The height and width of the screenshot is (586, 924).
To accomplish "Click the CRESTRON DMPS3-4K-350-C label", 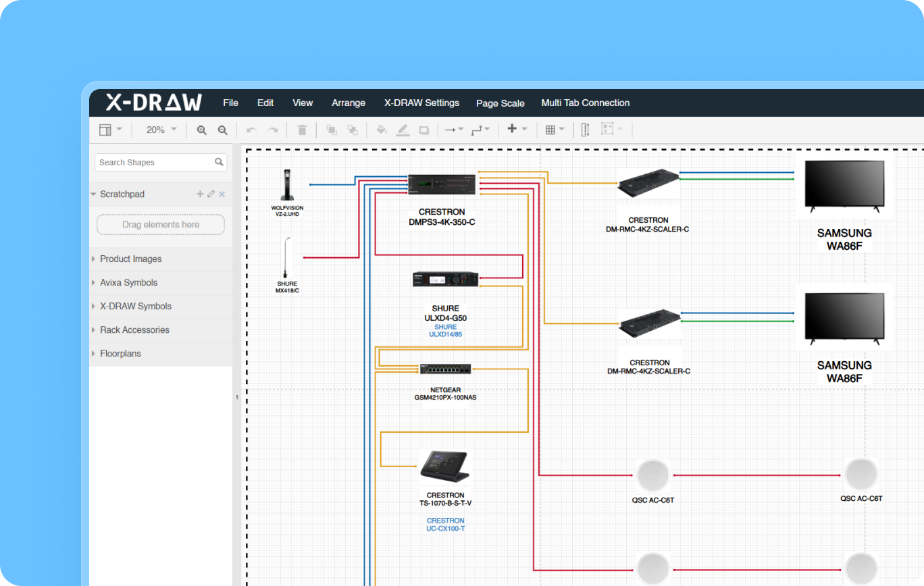I will [x=442, y=217].
